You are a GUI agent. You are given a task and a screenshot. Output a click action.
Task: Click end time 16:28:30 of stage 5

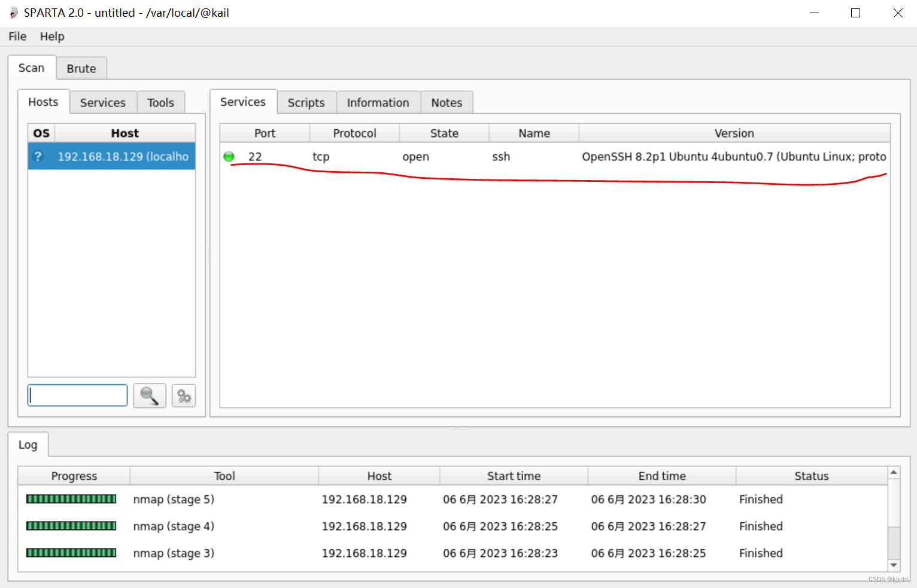coord(649,499)
